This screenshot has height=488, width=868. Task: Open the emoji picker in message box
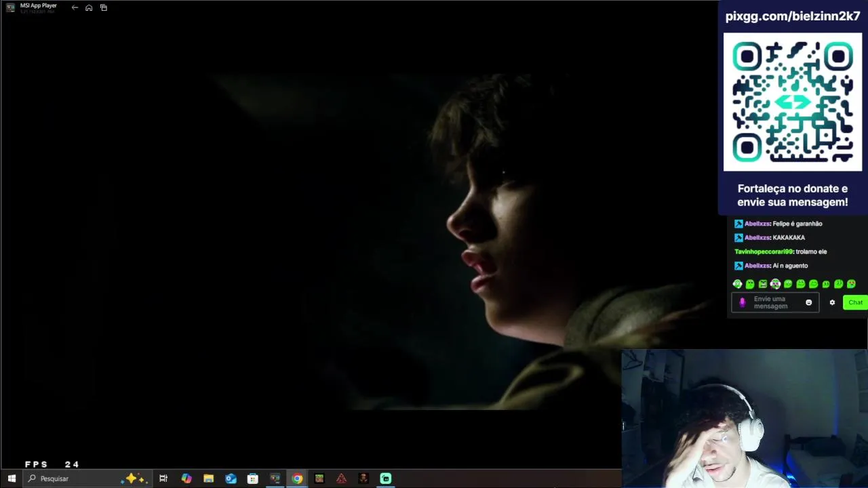pyautogui.click(x=808, y=302)
